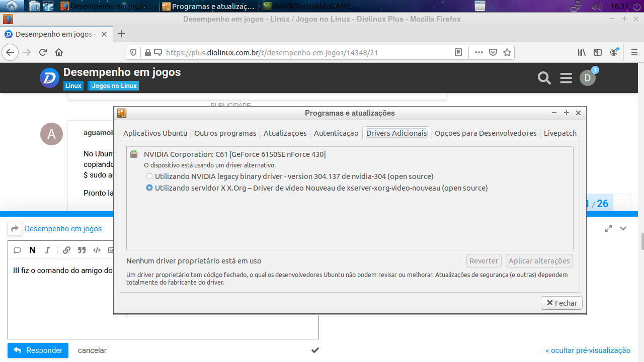Image resolution: width=644 pixels, height=362 pixels.
Task: Go to Firefox home page icon
Action: [59, 52]
